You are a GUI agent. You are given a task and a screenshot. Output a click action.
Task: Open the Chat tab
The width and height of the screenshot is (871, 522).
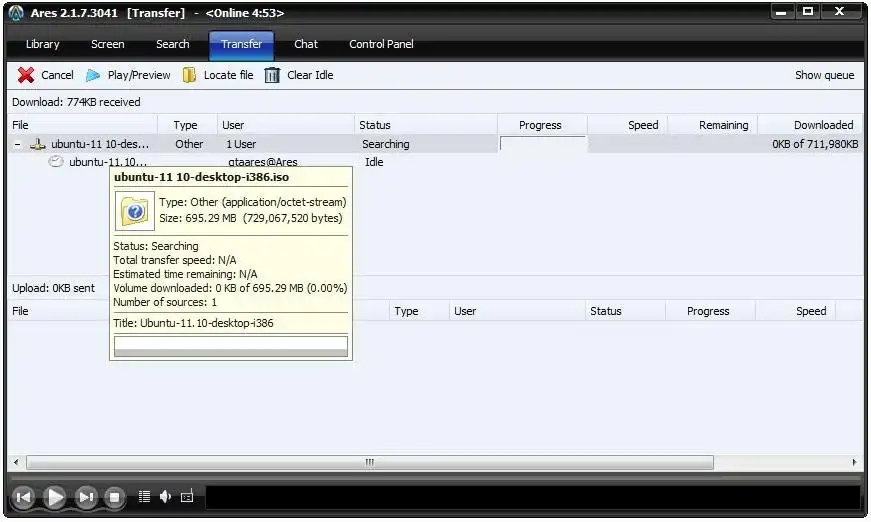[306, 44]
